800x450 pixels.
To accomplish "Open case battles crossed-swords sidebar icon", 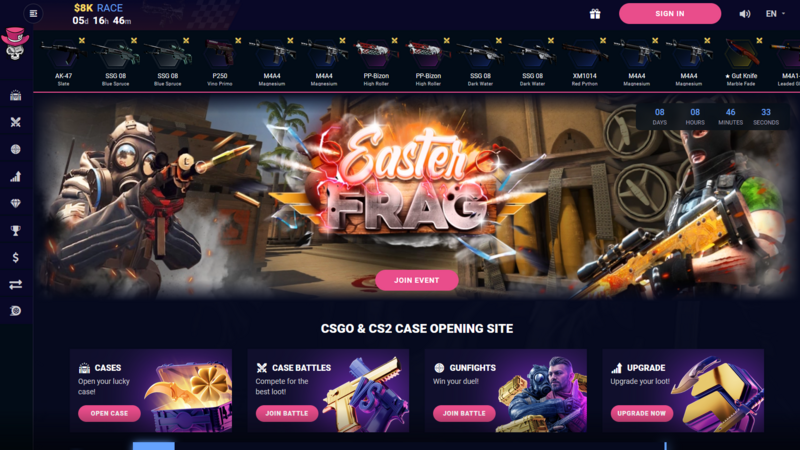I will coord(16,122).
